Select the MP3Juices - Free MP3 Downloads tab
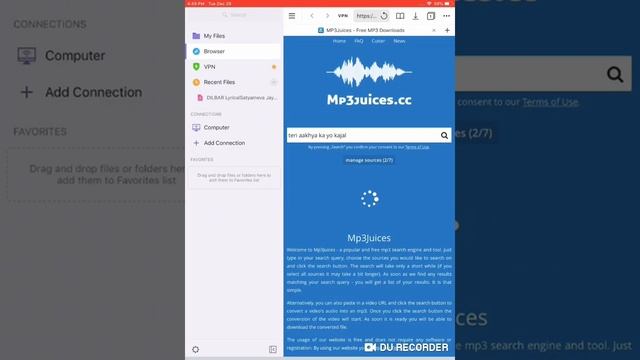Screen dimensions: 640x360 point(361,30)
